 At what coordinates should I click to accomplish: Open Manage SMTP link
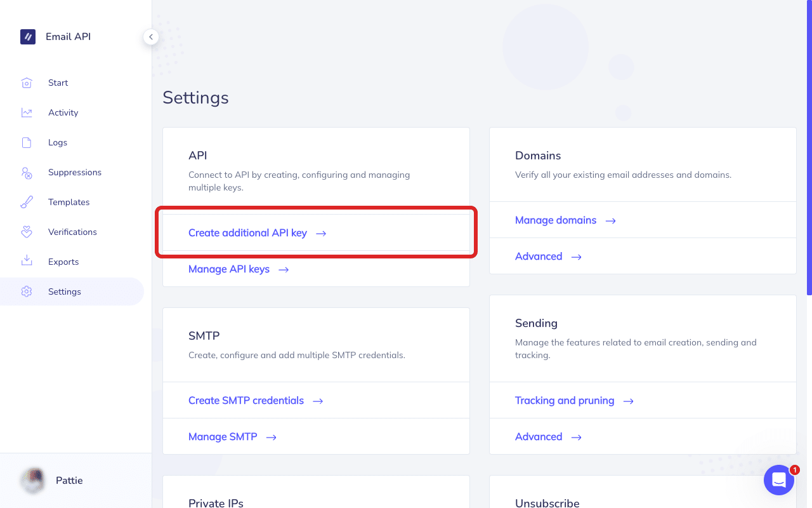tap(223, 437)
